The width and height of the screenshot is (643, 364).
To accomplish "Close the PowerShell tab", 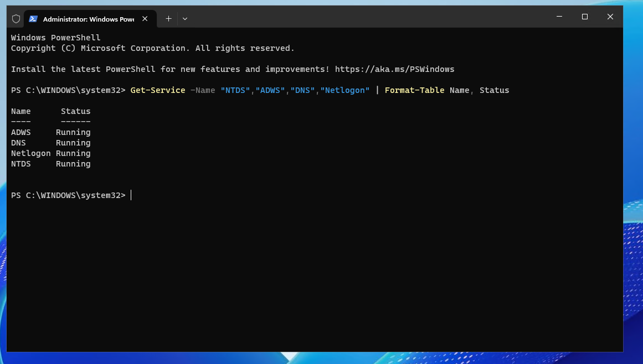I will [x=145, y=19].
